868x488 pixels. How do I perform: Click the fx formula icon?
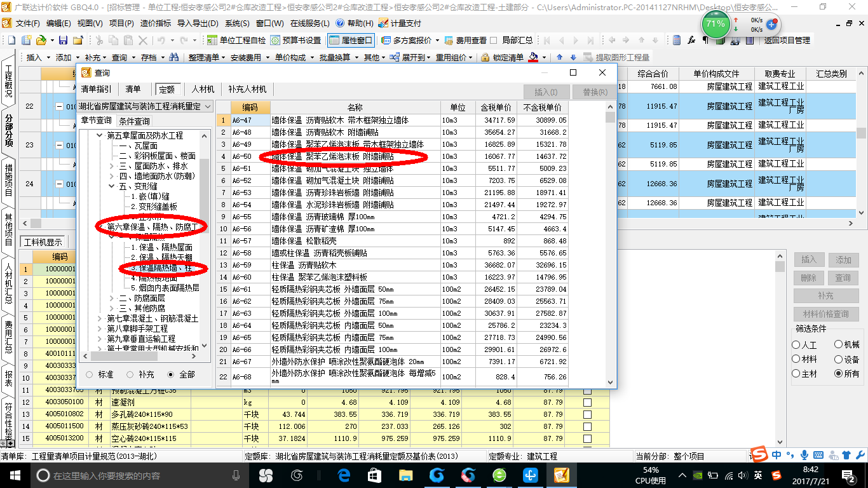tap(692, 40)
